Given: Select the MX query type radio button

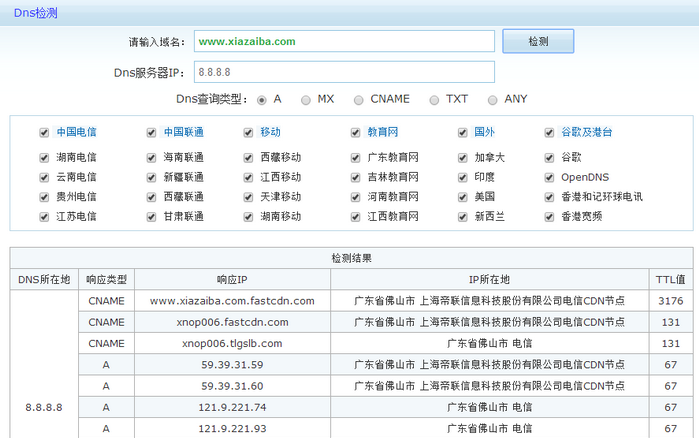Looking at the screenshot, I should point(306,100).
